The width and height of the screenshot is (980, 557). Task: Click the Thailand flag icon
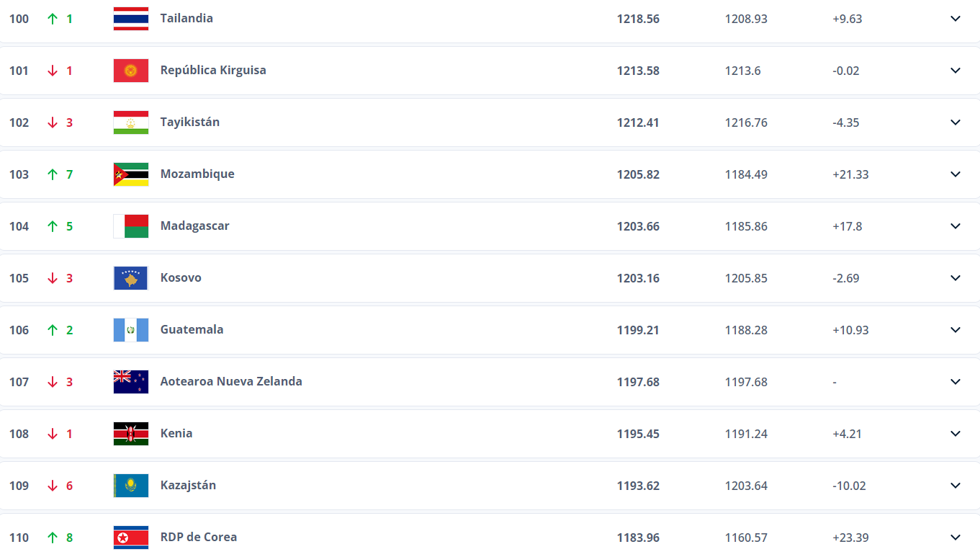point(131,19)
